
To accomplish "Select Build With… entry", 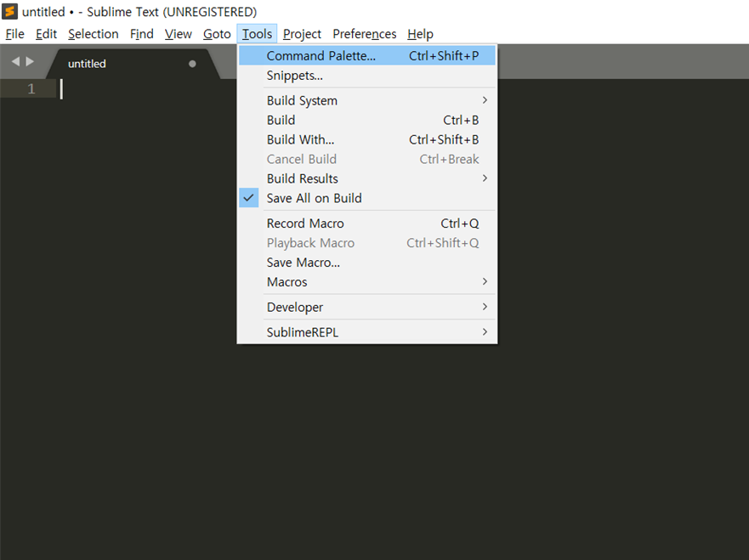I will [x=367, y=139].
